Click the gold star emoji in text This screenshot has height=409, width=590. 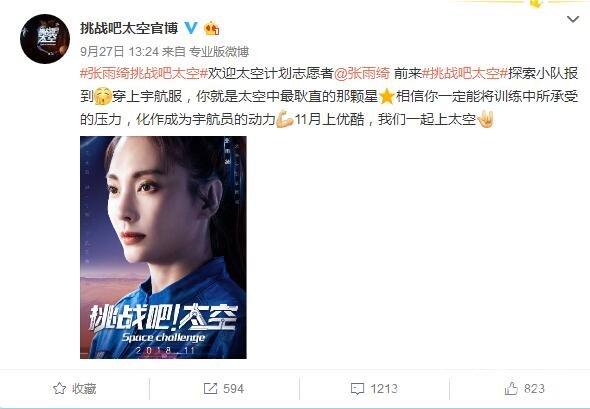[386, 97]
